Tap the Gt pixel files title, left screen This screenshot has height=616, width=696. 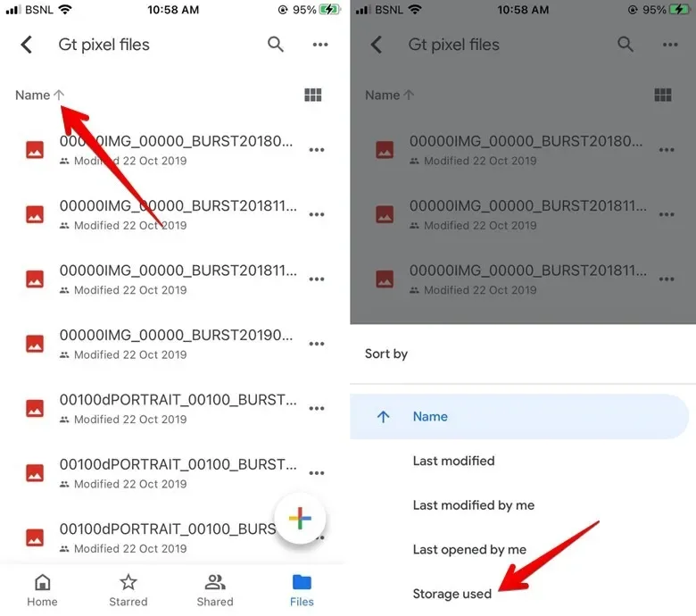[104, 45]
